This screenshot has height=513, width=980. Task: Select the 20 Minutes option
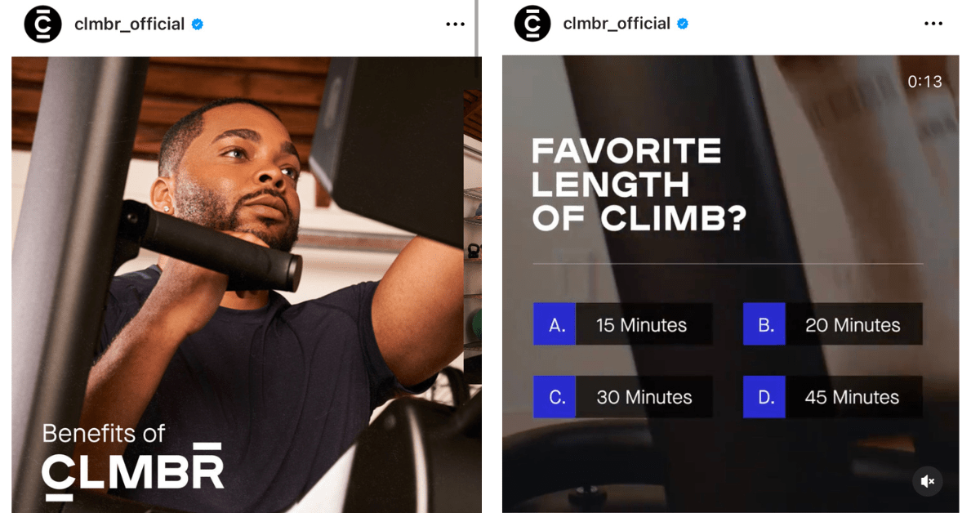point(854,324)
